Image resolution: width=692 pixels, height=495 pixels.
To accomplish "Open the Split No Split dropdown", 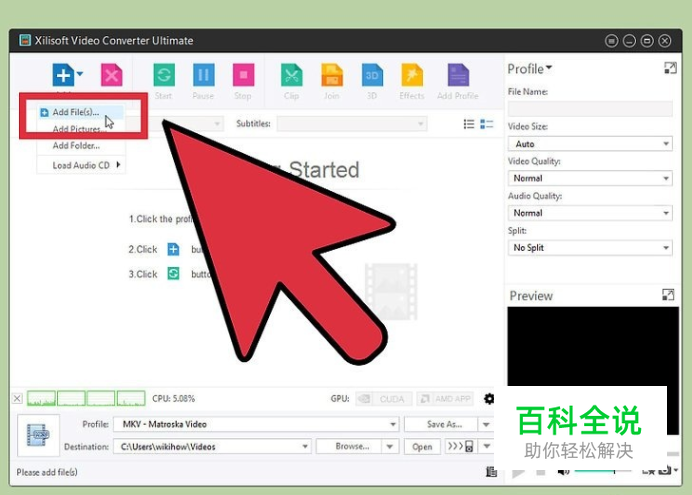I will [590, 248].
